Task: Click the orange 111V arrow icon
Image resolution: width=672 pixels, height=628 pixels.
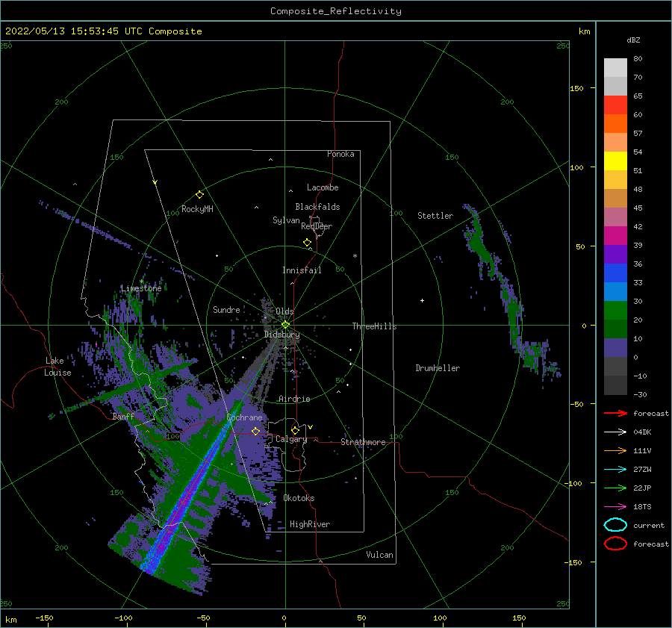Action: (615, 450)
